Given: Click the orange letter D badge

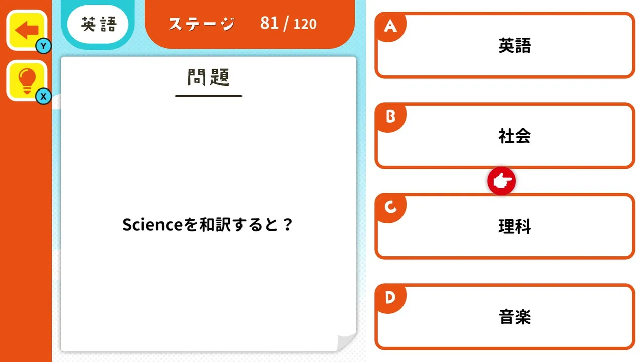Looking at the screenshot, I should pos(390,298).
